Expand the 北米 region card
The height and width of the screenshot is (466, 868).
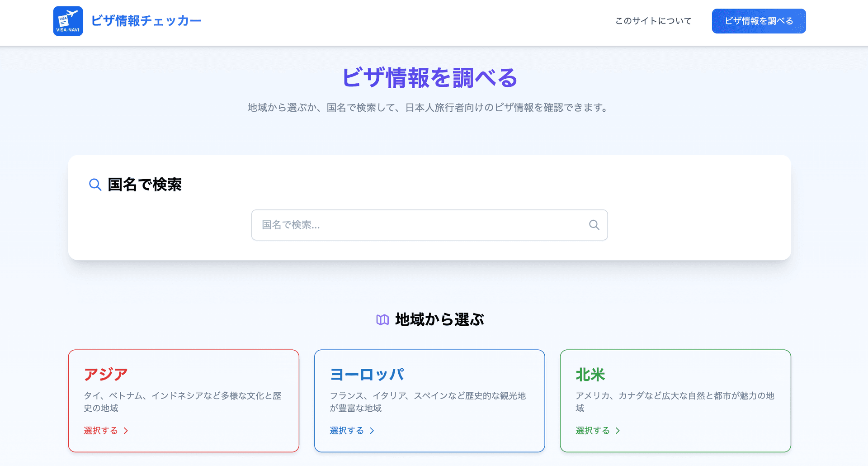675,401
